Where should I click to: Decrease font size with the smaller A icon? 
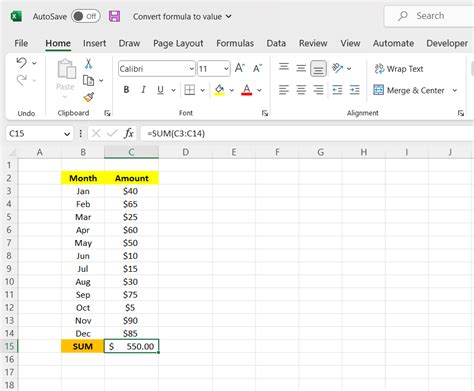[257, 68]
